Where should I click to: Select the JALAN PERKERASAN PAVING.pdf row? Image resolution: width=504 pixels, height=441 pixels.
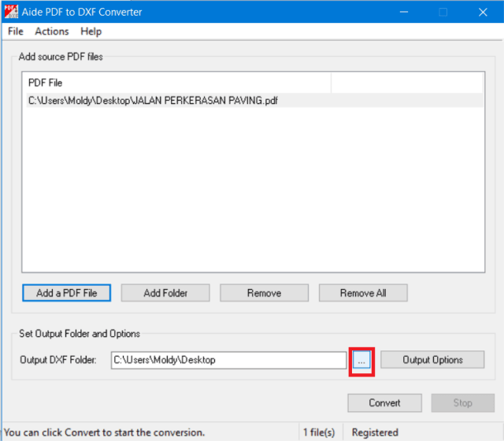(254, 101)
